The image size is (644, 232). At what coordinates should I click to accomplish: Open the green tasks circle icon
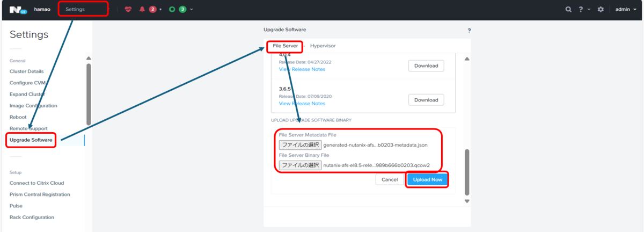pyautogui.click(x=172, y=9)
